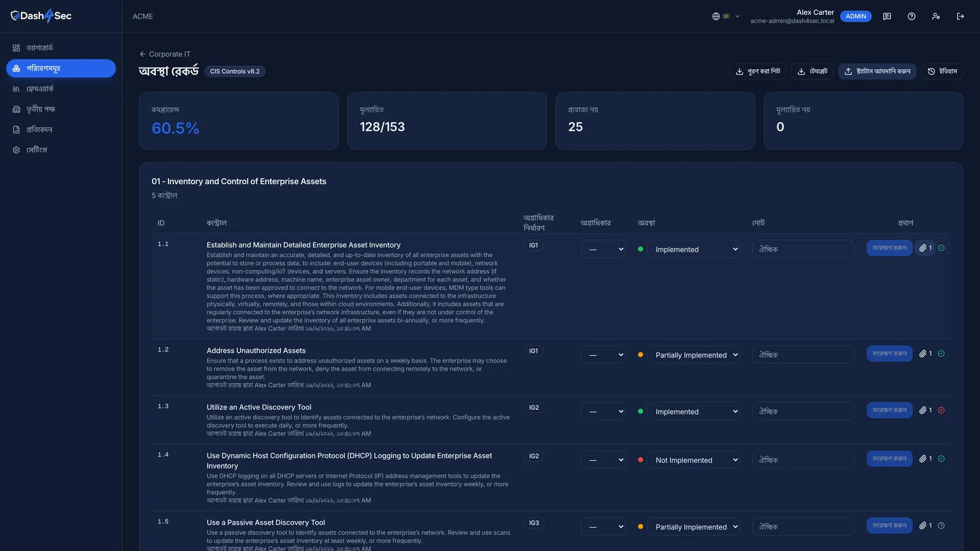Save control 1.5 with সংরক্ষণ করুন
This screenshot has height=551, width=980.
pos(889,525)
